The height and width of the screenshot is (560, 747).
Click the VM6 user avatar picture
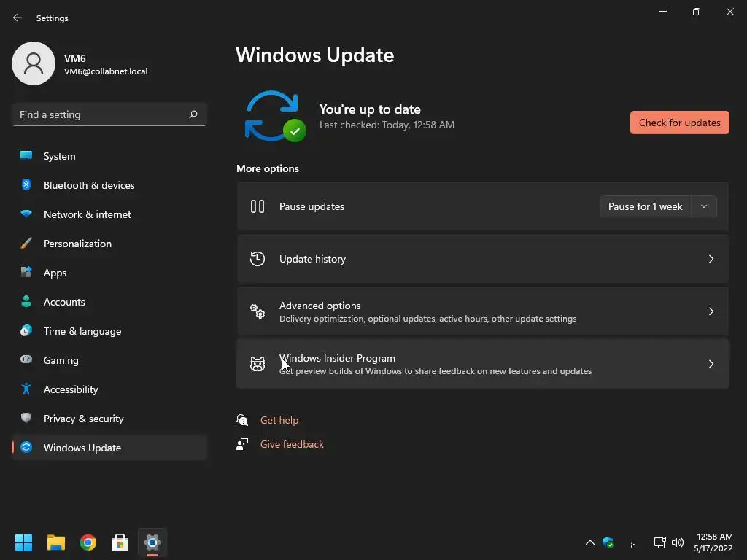coord(34,63)
